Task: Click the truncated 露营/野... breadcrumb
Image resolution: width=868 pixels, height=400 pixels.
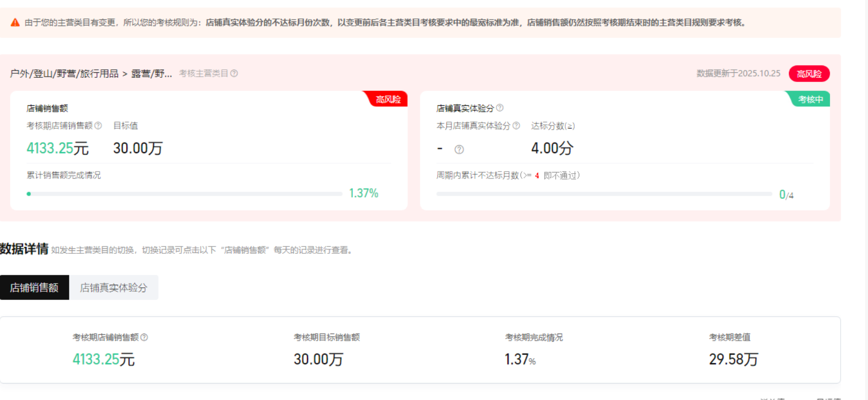Action: tap(152, 74)
